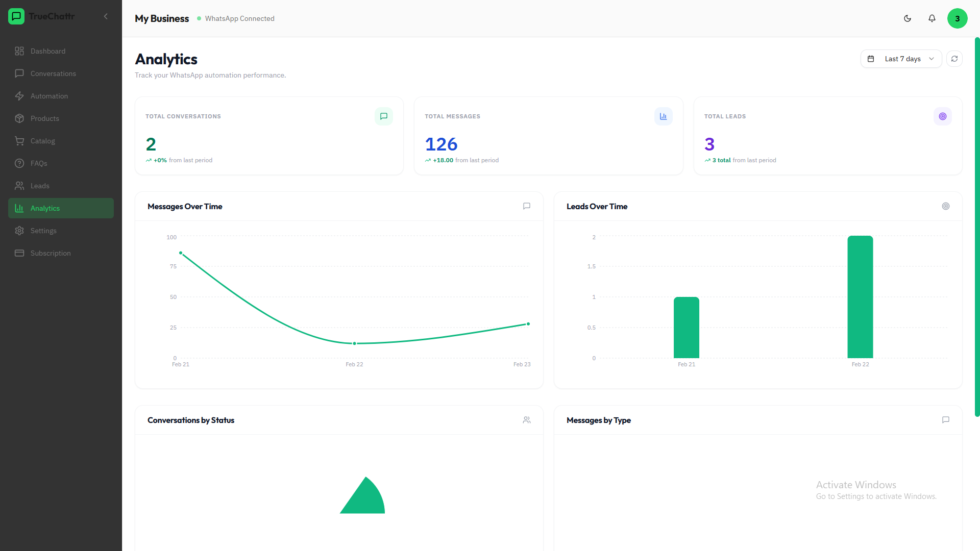Click the refresh button near date filter

coord(954,58)
